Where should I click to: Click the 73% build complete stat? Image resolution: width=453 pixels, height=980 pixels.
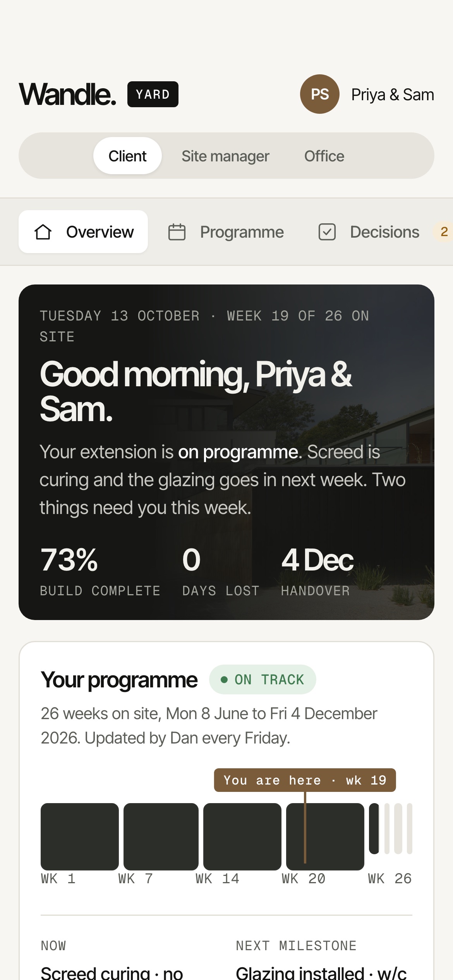[x=100, y=571]
